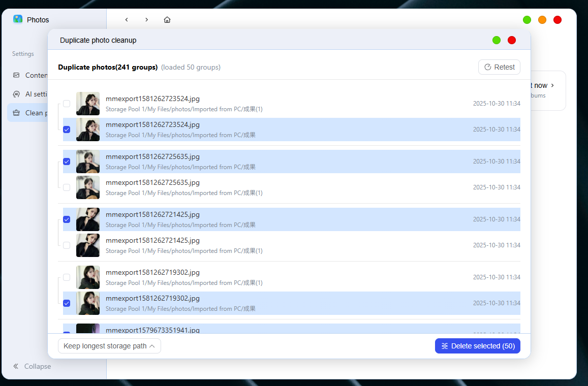Click the path under mmexport1581262719302.jpg in 成果(1)
This screenshot has width=588, height=386.
click(x=184, y=283)
